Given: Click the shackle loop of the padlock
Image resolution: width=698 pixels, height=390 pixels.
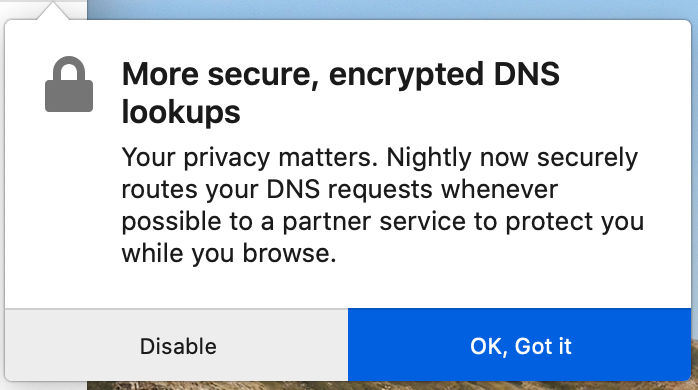Looking at the screenshot, I should 69,68.
